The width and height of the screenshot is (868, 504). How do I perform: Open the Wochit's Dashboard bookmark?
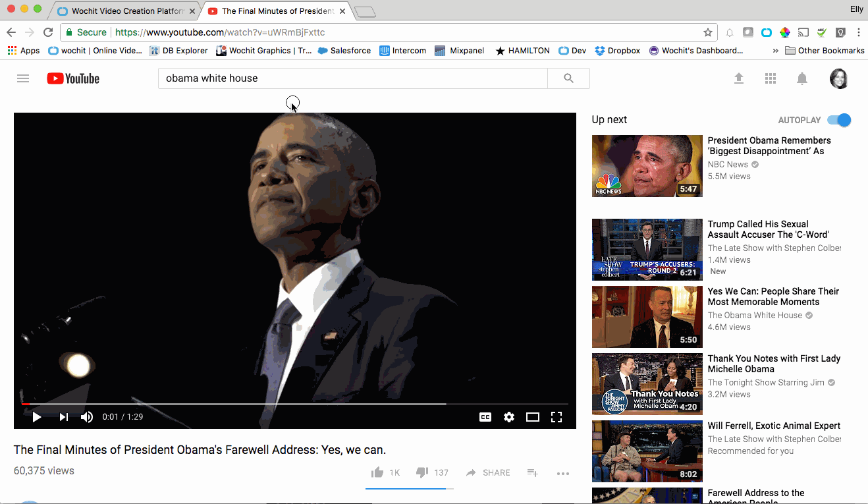pyautogui.click(x=695, y=51)
